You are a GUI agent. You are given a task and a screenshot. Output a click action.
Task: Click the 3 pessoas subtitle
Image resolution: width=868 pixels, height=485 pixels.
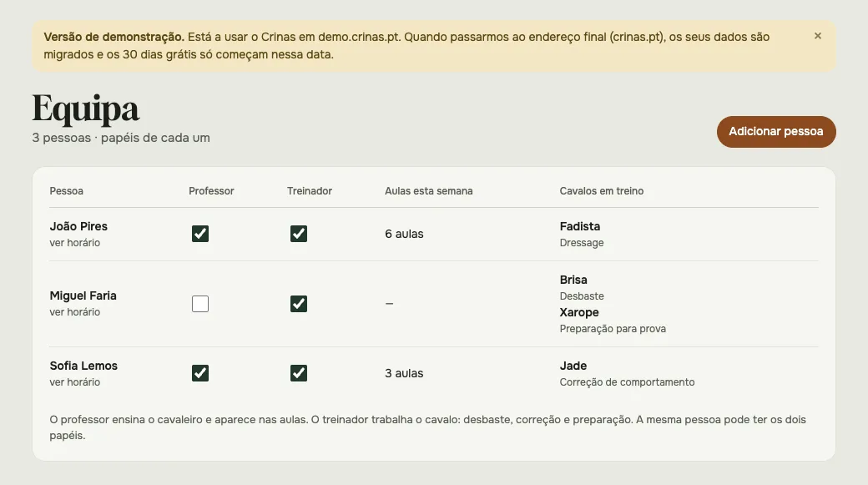coord(121,138)
